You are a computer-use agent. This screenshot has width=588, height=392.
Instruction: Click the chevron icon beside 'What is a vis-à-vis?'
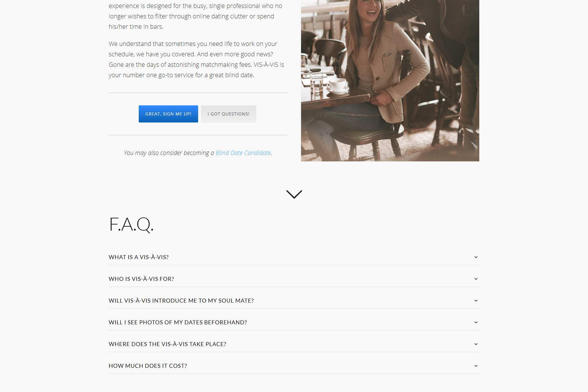point(476,257)
